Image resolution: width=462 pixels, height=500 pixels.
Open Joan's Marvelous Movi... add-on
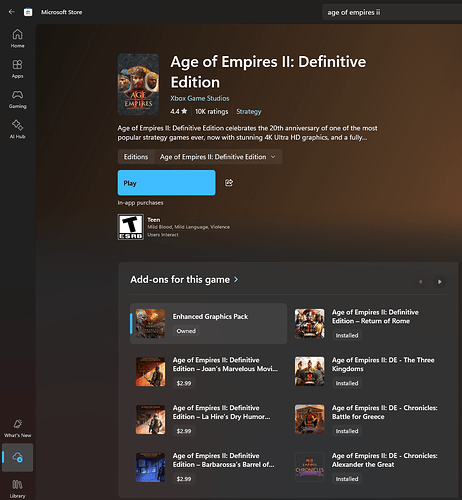208,371
